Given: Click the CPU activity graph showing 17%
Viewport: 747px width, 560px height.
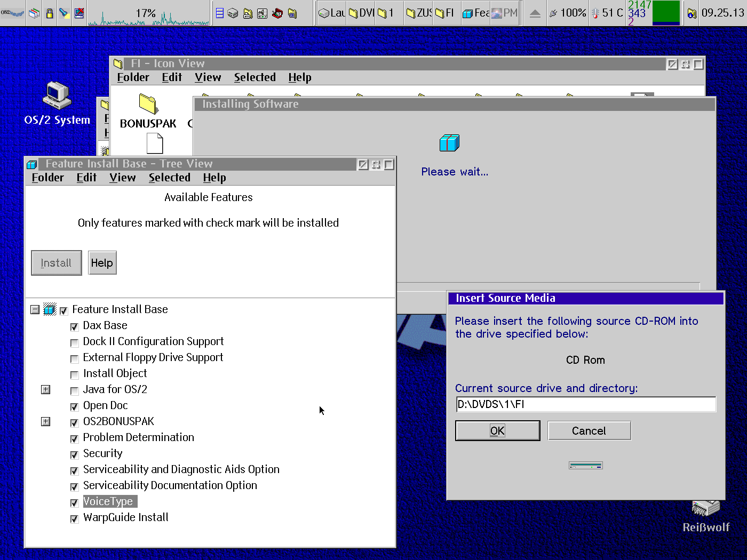Looking at the screenshot, I should click(x=149, y=13).
